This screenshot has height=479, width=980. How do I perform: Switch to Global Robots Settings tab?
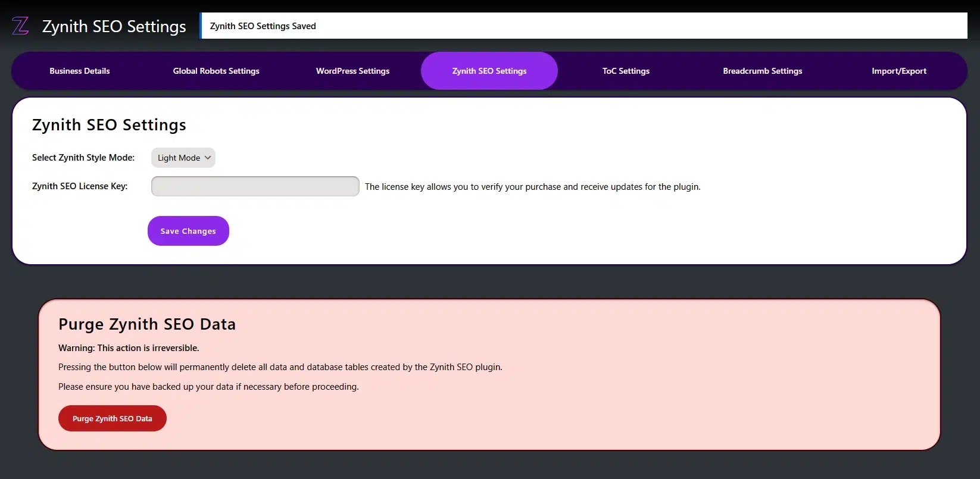click(216, 71)
